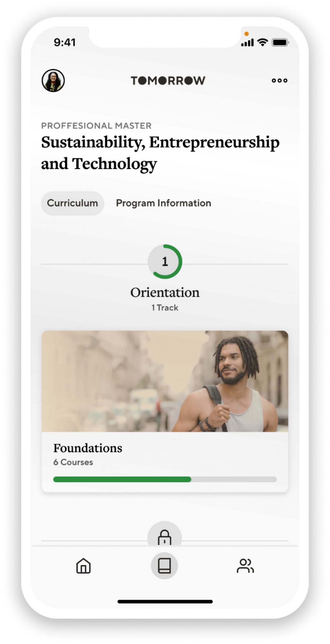The height and width of the screenshot is (644, 330).
Task: Open the three-dot more options menu
Action: click(x=279, y=80)
